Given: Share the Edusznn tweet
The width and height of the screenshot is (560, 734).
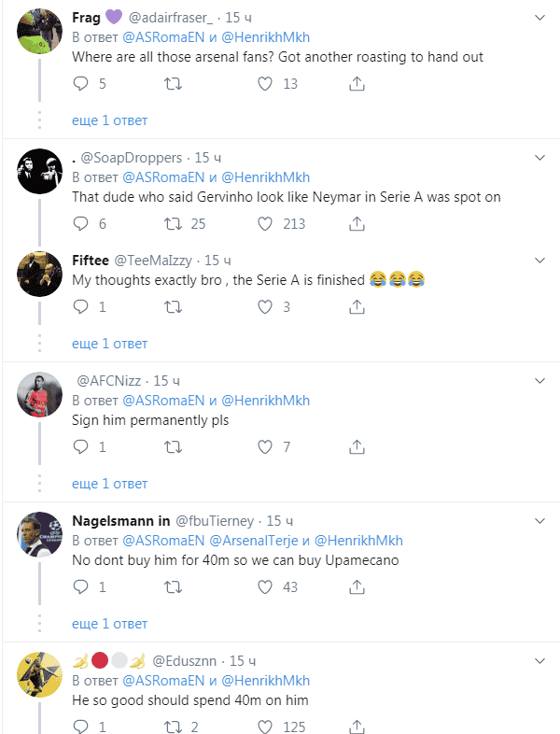Looking at the screenshot, I should 357,726.
